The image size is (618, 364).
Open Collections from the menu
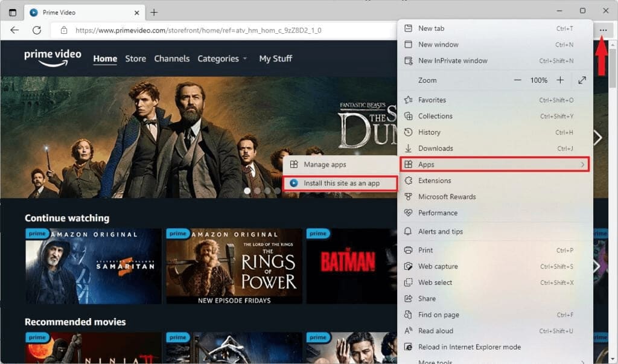[495, 117]
